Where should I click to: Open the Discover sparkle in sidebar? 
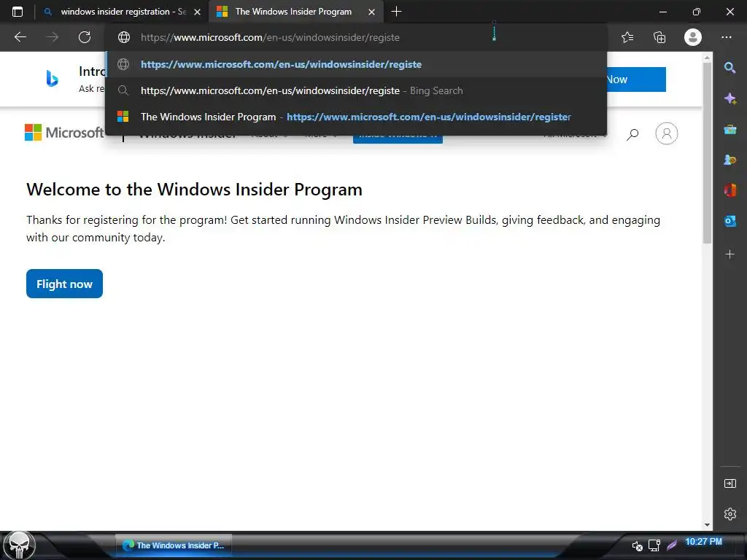[x=729, y=98]
